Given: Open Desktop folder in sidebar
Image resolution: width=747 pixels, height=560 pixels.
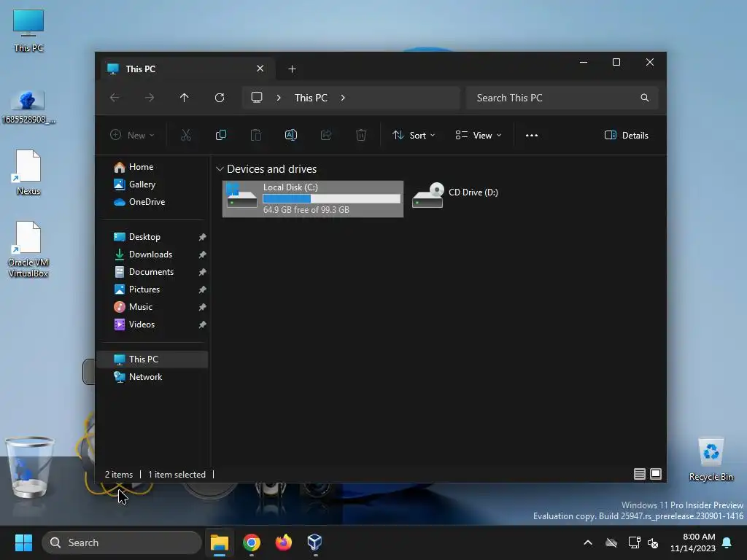Looking at the screenshot, I should pos(145,237).
